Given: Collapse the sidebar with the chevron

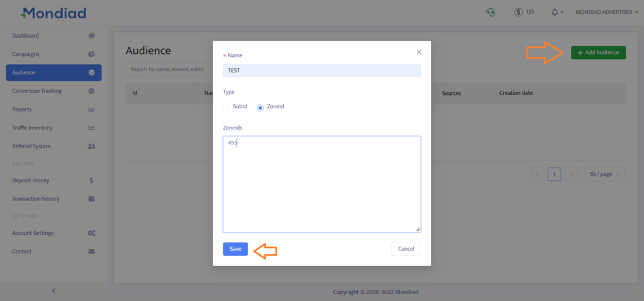Looking at the screenshot, I should [x=53, y=290].
